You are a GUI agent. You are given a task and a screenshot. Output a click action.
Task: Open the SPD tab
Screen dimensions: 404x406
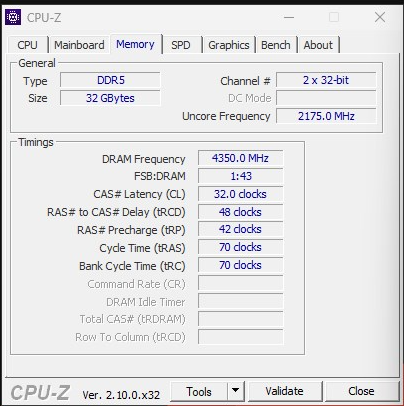click(181, 45)
